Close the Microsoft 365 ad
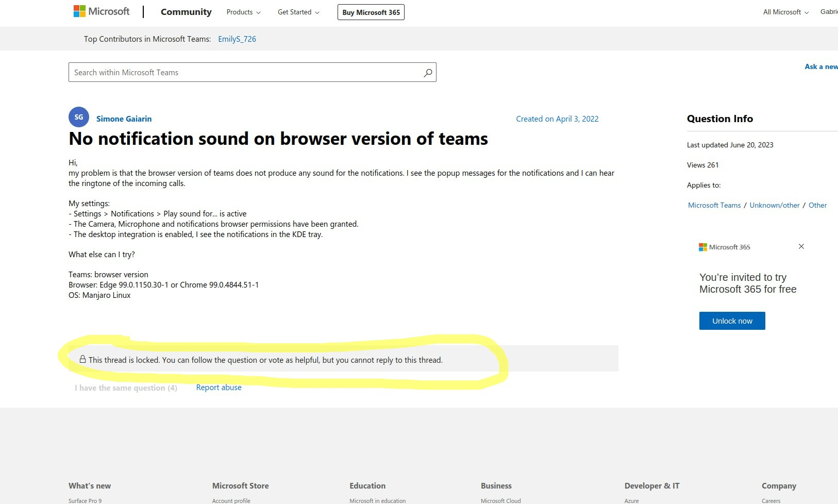Screen dimensions: 838x504 801,246
